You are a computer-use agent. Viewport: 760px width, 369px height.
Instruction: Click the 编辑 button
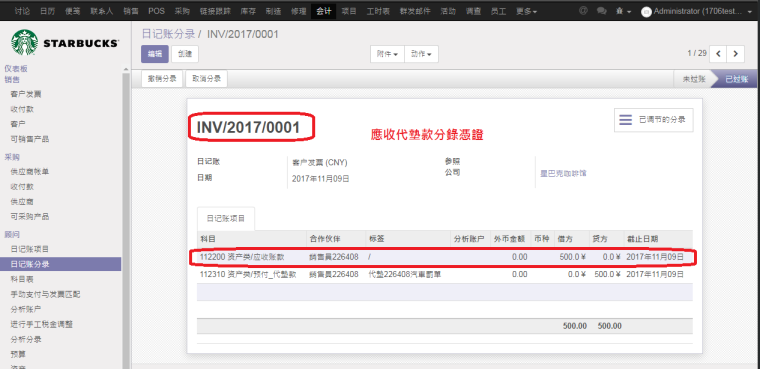click(155, 54)
